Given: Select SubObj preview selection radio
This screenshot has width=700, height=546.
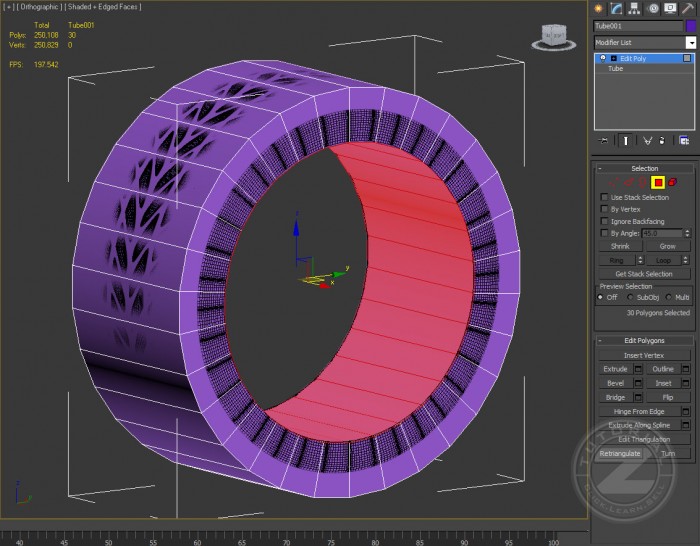Looking at the screenshot, I should (x=628, y=297).
